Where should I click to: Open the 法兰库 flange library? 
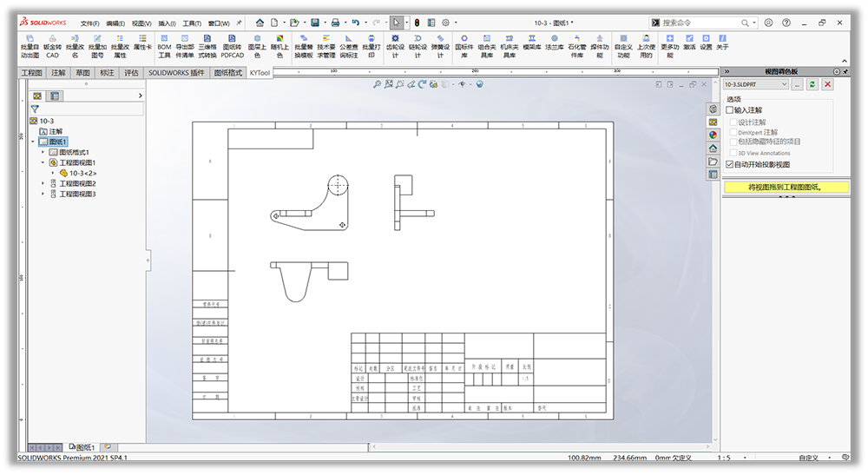(554, 43)
